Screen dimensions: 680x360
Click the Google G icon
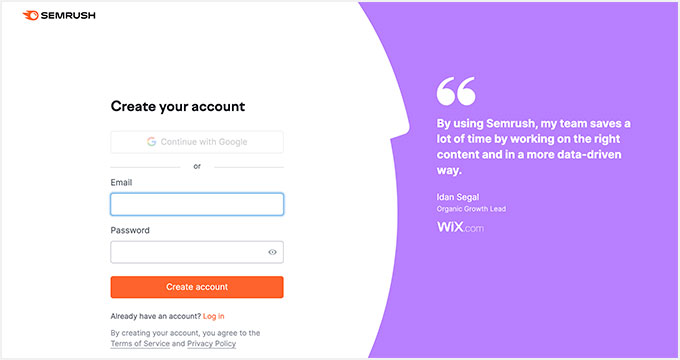coord(151,142)
